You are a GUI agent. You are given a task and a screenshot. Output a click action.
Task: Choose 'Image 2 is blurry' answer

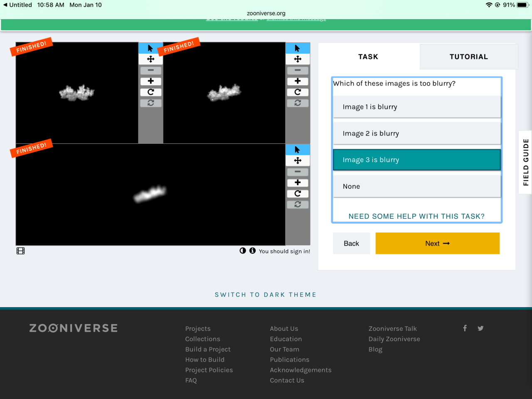pyautogui.click(x=417, y=133)
